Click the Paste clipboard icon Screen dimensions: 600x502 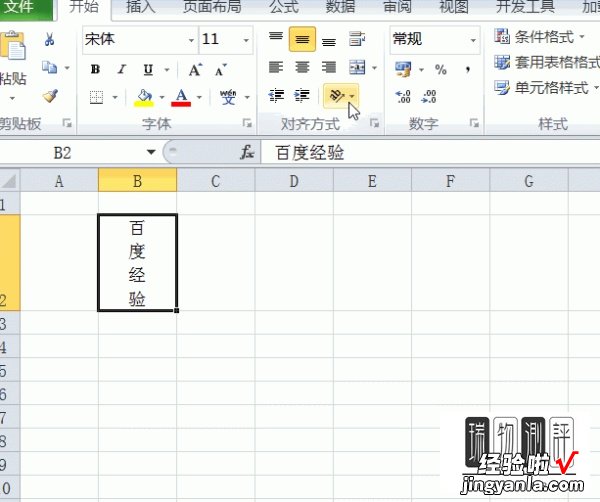[14, 45]
